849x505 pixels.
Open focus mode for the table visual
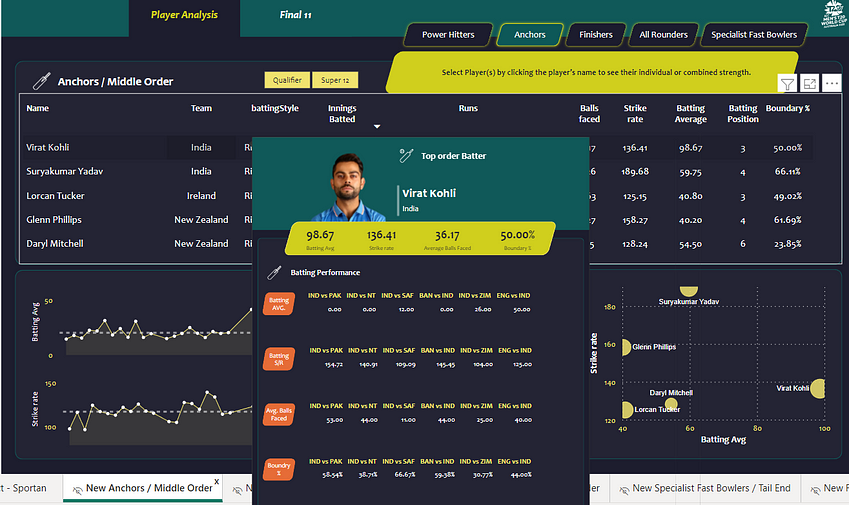tap(809, 84)
